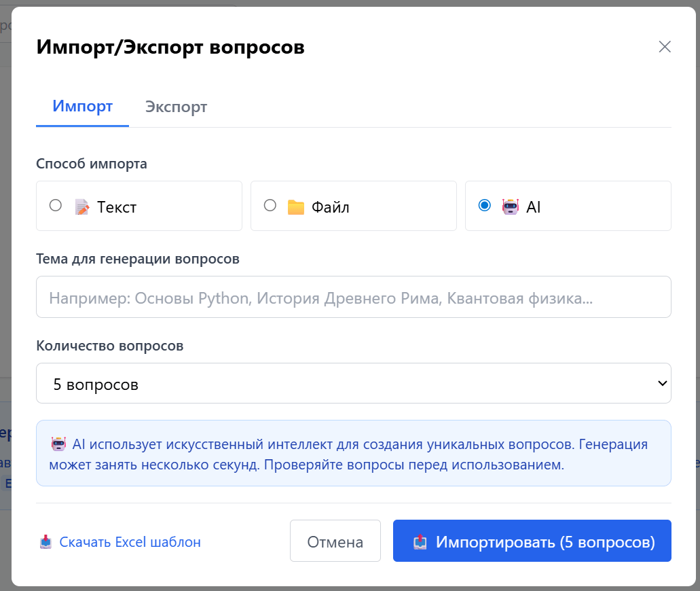The height and width of the screenshot is (591, 700).
Task: Click the Файл option label text
Action: (x=331, y=207)
